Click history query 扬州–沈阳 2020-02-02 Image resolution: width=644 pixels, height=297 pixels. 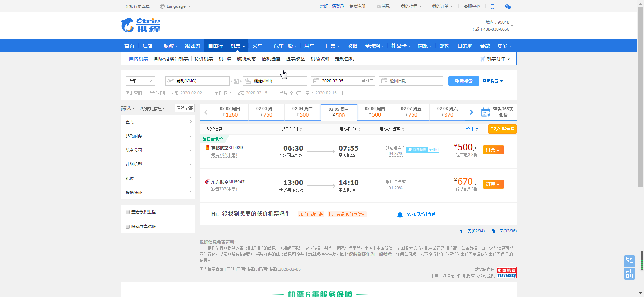tap(175, 93)
